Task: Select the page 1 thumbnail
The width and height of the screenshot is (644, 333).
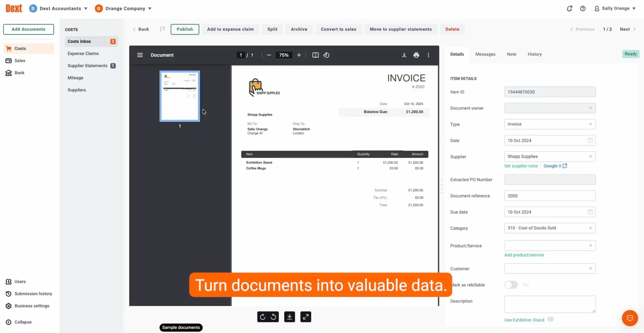Action: [180, 96]
